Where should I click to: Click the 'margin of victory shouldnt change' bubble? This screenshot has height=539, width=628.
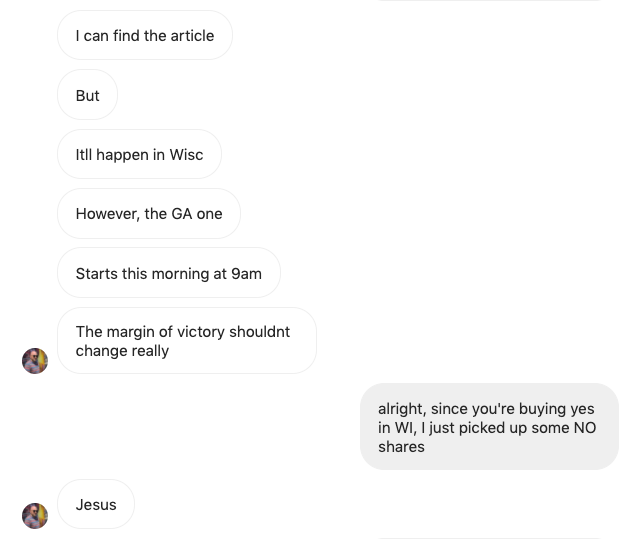(x=187, y=341)
